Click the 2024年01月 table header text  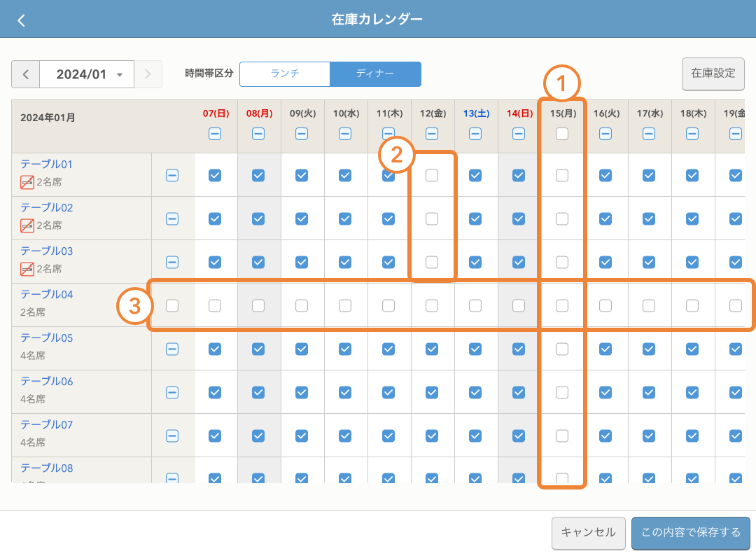(x=48, y=118)
